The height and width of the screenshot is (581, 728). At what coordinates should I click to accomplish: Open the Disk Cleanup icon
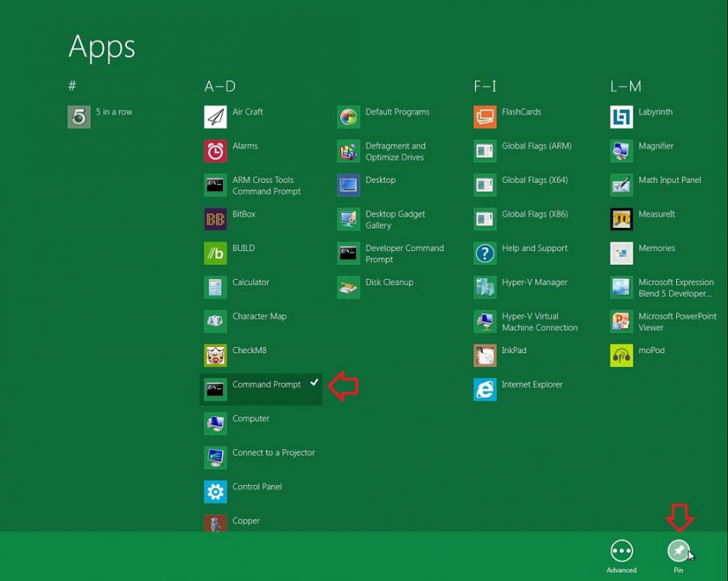coord(349,287)
